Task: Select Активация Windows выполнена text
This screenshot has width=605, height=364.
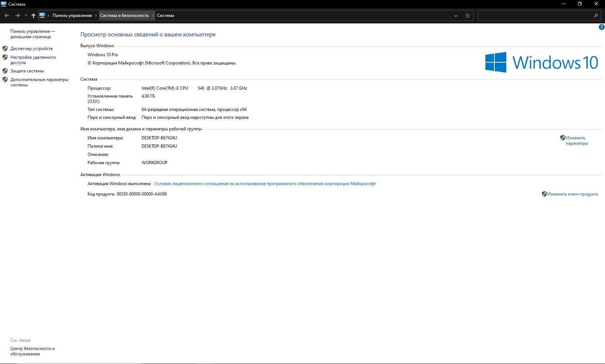Action: 119,184
